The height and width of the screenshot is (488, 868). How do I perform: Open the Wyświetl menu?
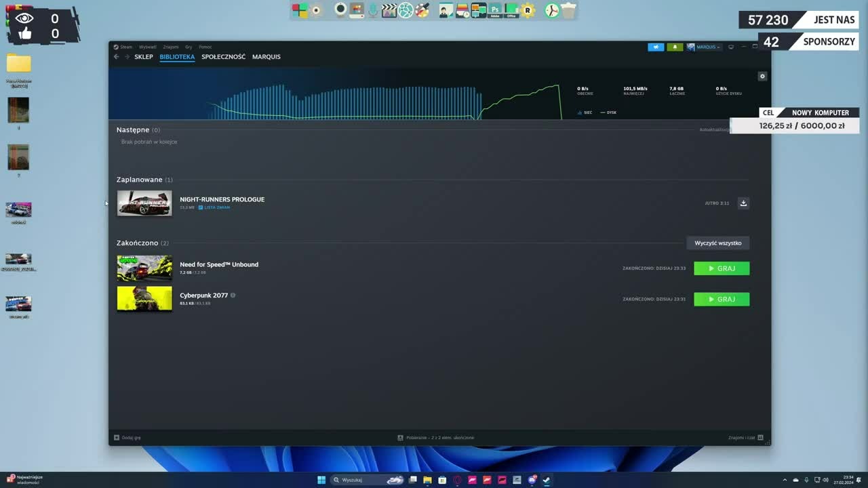click(x=147, y=47)
